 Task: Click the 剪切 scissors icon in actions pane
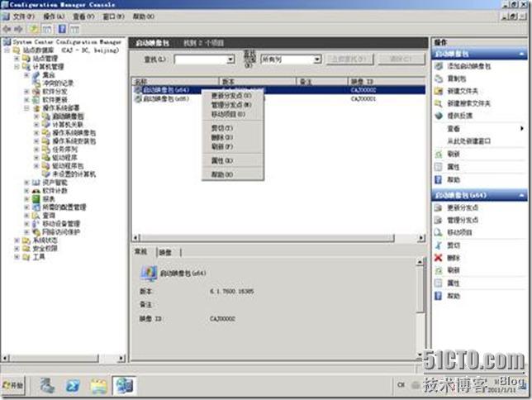pyautogui.click(x=439, y=245)
